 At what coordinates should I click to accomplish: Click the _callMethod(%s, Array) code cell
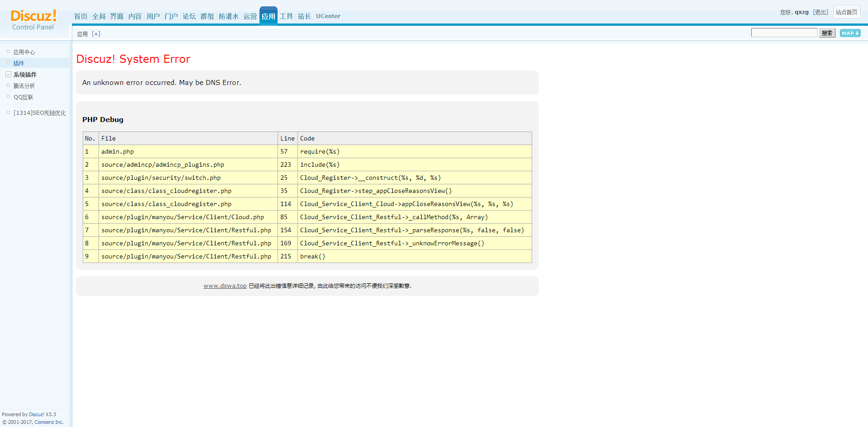point(415,217)
